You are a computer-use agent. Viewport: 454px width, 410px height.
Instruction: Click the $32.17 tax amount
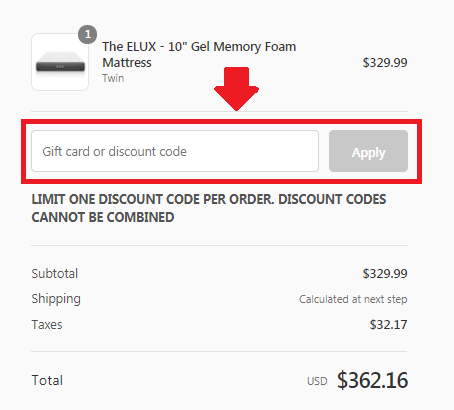coord(388,325)
